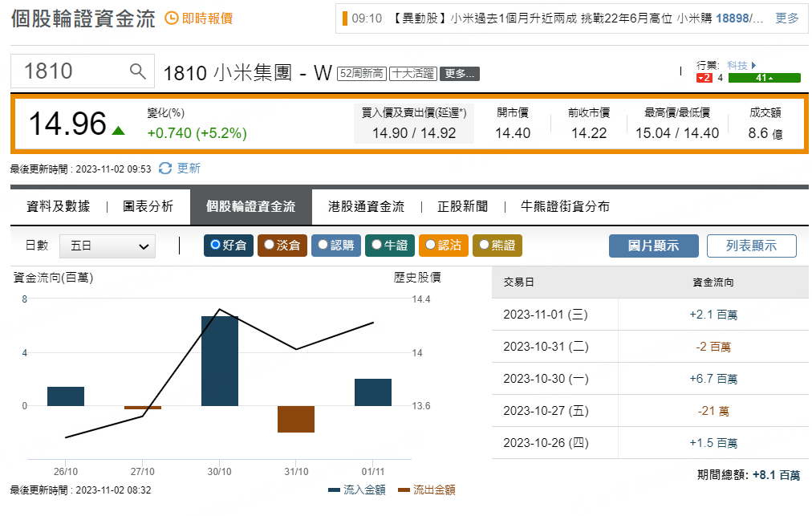Click the 2023-10-27 (五) table row date
Viewport: 812px width, 516px height.
click(546, 411)
